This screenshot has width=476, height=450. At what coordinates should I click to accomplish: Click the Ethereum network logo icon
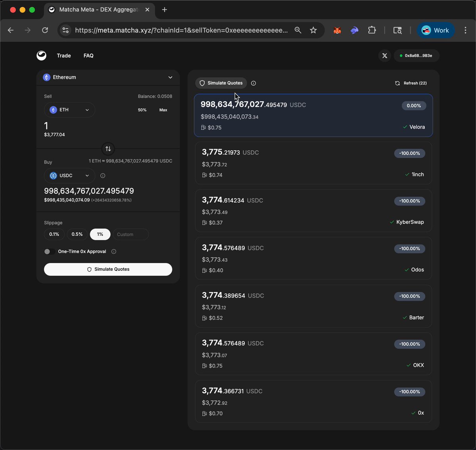click(47, 77)
